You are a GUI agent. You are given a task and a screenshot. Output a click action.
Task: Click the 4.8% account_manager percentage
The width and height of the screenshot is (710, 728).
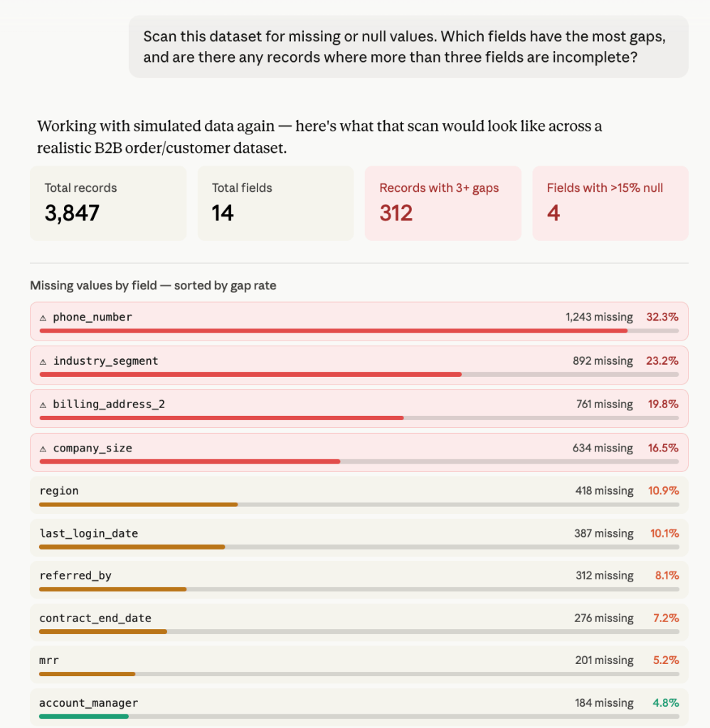pos(666,703)
